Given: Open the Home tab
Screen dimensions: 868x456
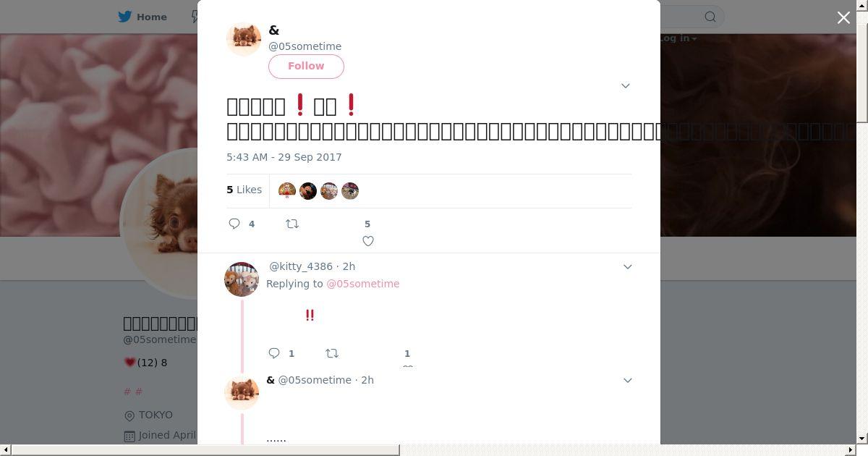Looking at the screenshot, I should click(143, 17).
